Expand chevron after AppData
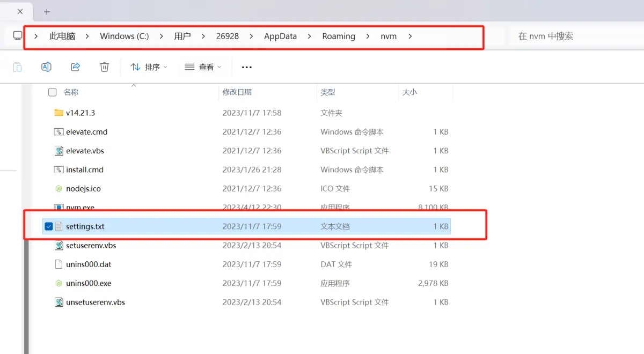 point(310,36)
